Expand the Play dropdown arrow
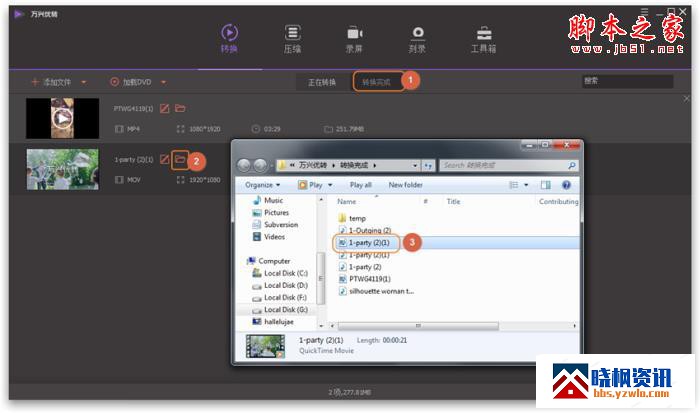The width and height of the screenshot is (700, 413). [330, 185]
